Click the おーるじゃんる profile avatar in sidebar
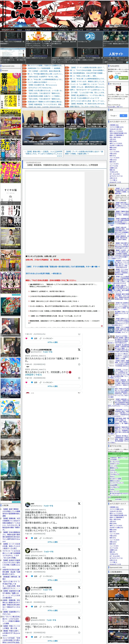 pos(118,89)
